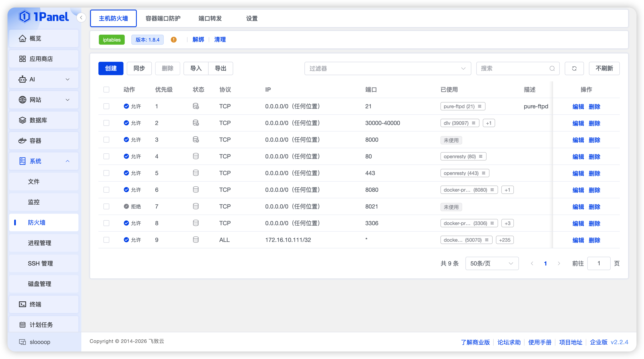
Task: Click the container whale icon in sidebar
Action: [x=23, y=141]
